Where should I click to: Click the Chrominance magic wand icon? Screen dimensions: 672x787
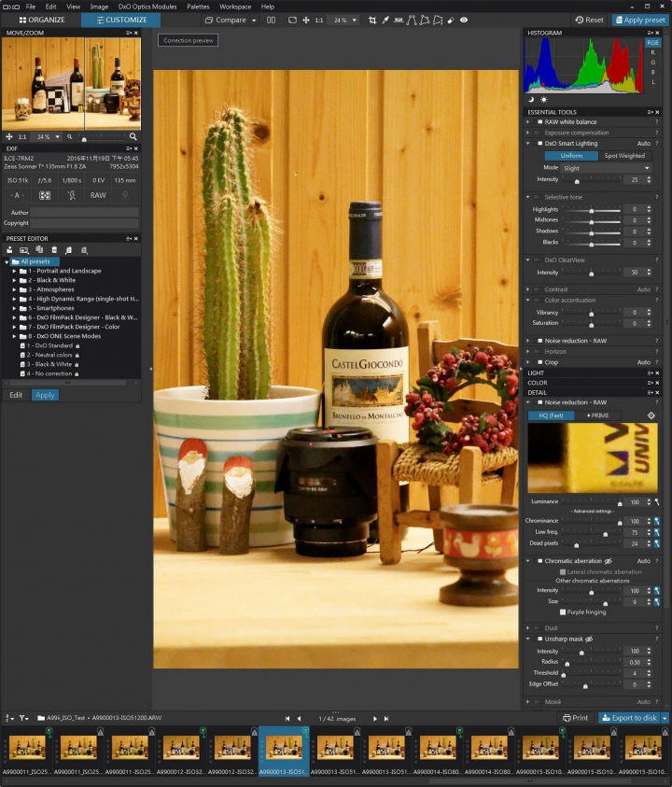click(657, 521)
